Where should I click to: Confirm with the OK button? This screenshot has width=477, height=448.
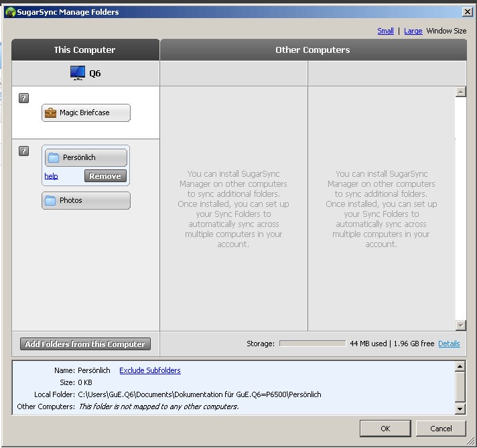[385, 429]
